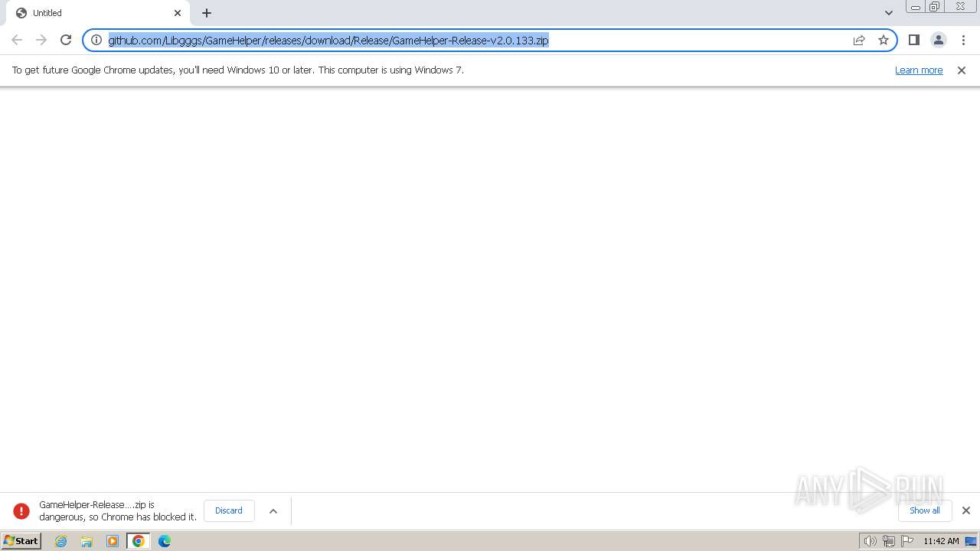Open the network tray icon

coord(889,541)
